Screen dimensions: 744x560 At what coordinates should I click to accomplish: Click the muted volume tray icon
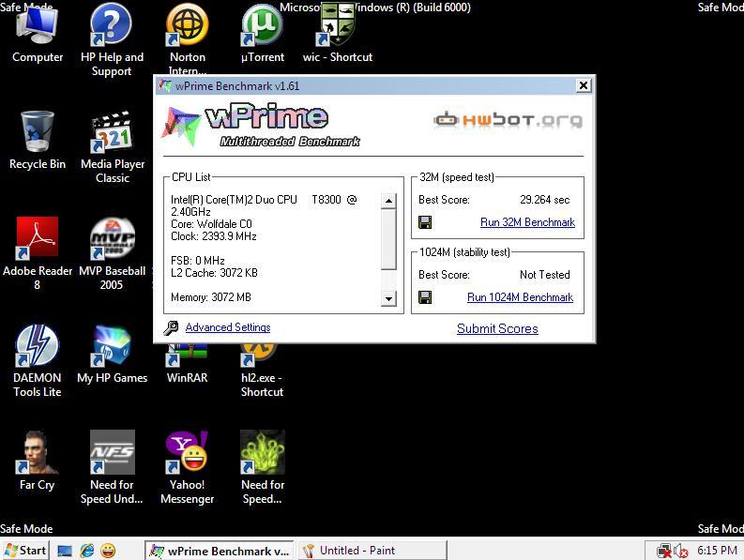pyautogui.click(x=681, y=551)
